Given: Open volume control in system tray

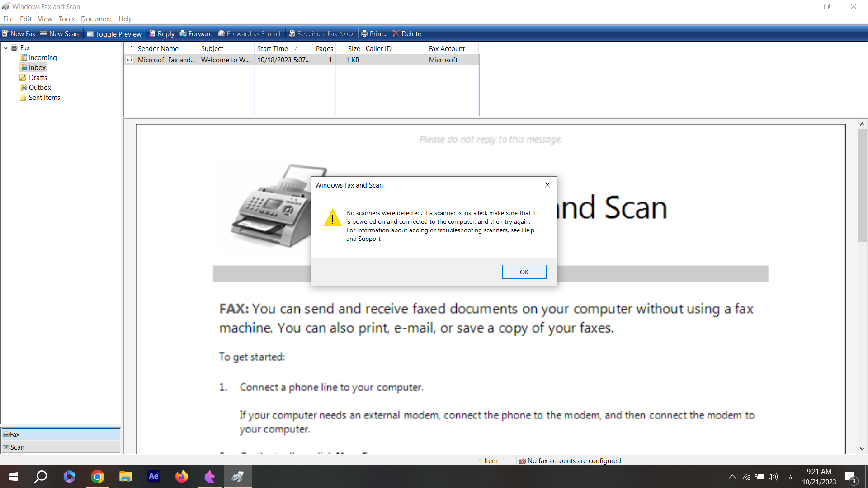Looking at the screenshot, I should pyautogui.click(x=773, y=477).
